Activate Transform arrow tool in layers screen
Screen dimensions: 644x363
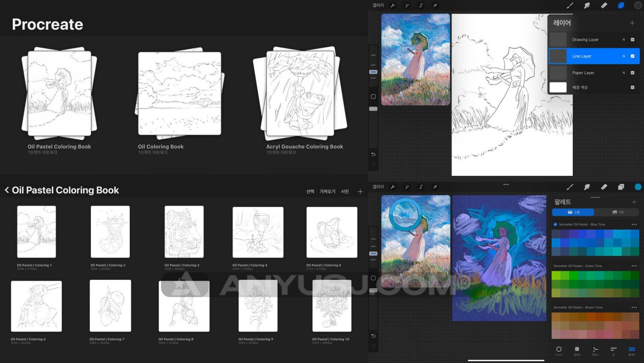tap(435, 6)
